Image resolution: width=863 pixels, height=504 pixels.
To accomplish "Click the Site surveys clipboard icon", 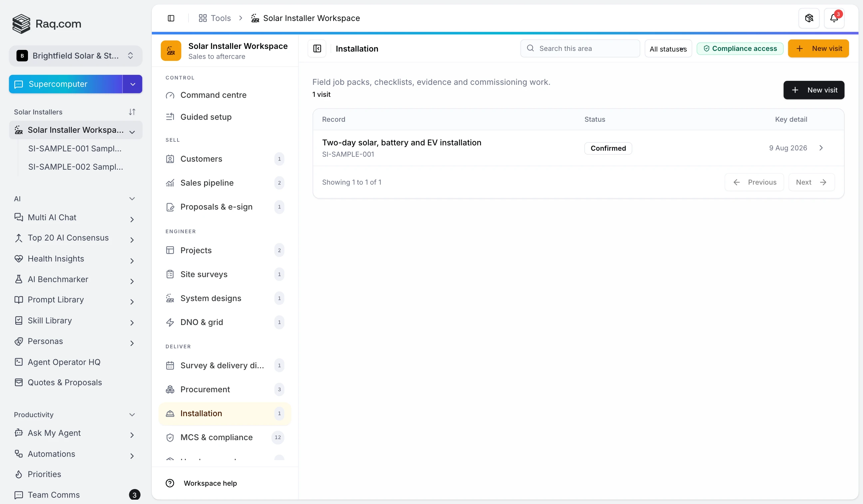I will [x=170, y=274].
